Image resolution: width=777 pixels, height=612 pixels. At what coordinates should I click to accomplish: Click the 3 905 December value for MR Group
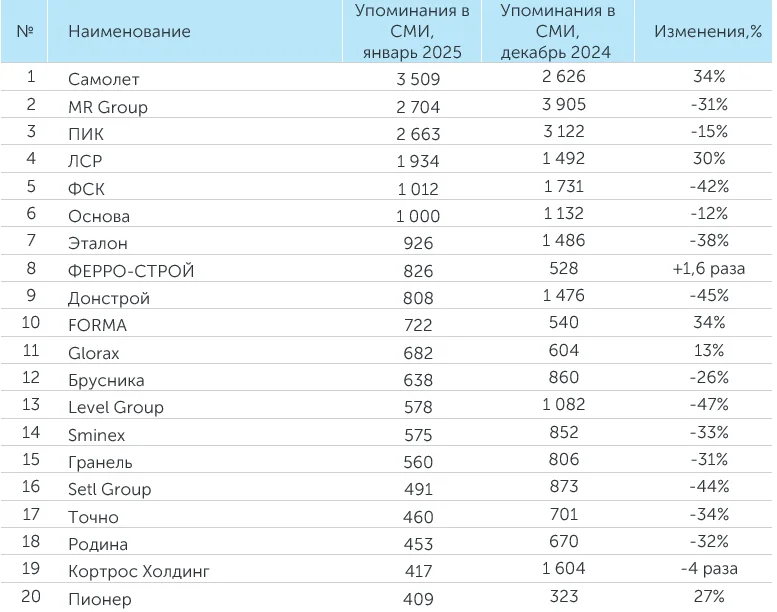[563, 105]
